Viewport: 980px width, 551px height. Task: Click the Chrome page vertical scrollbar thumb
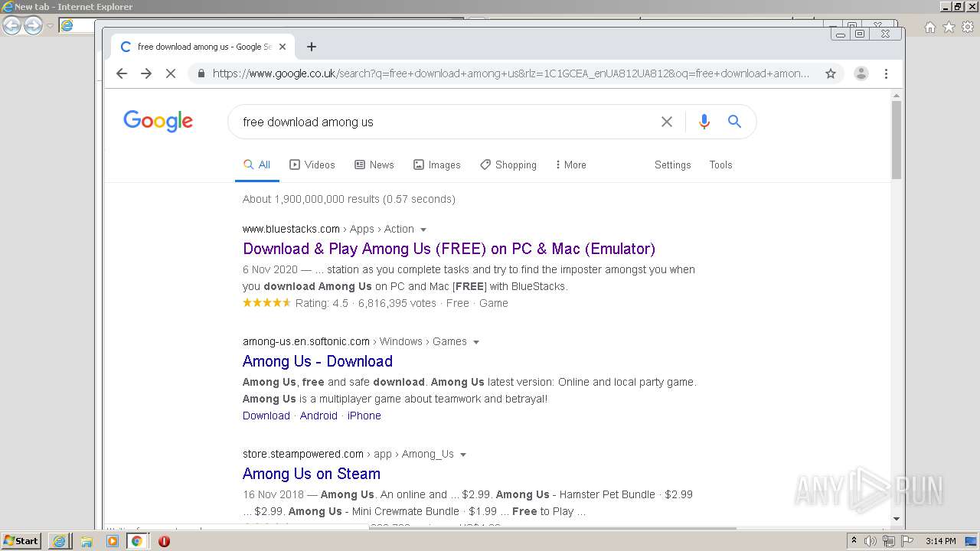tap(897, 139)
